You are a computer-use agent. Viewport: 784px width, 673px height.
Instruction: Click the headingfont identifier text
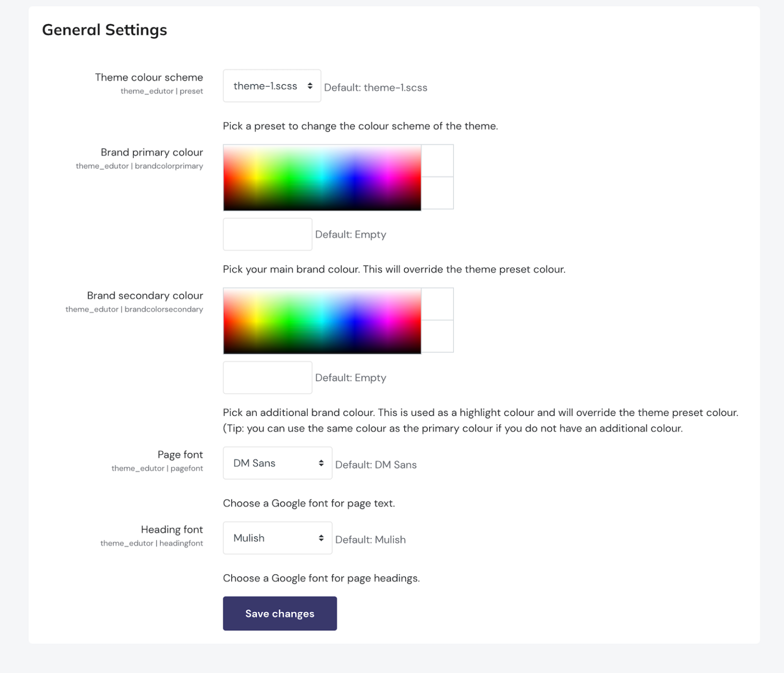(151, 543)
